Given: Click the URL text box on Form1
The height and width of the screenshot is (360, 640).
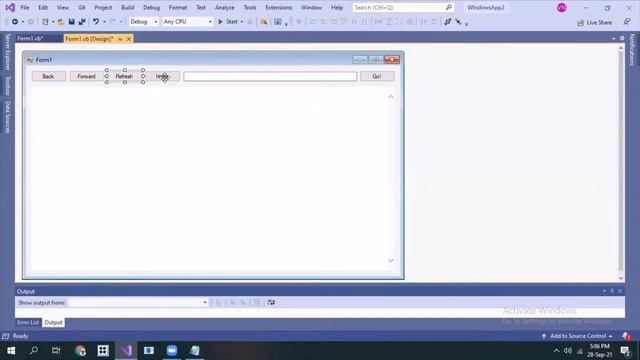Looking at the screenshot, I should (x=270, y=76).
